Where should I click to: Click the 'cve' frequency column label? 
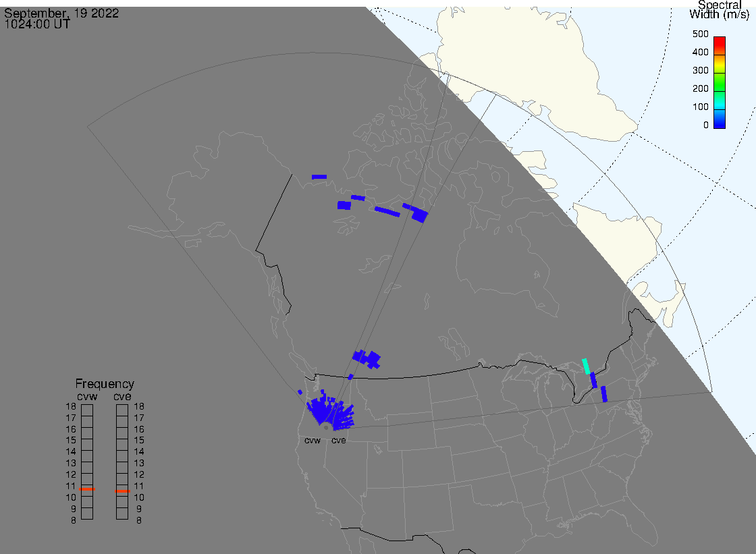click(122, 397)
